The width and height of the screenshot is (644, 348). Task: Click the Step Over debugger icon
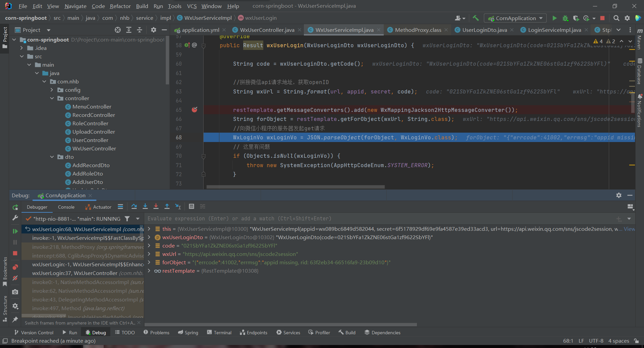[134, 207]
